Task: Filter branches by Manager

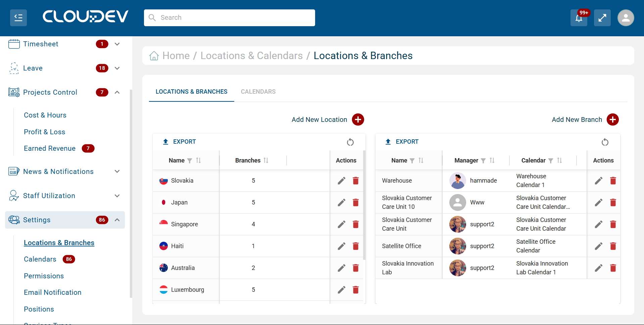Action: [483, 161]
